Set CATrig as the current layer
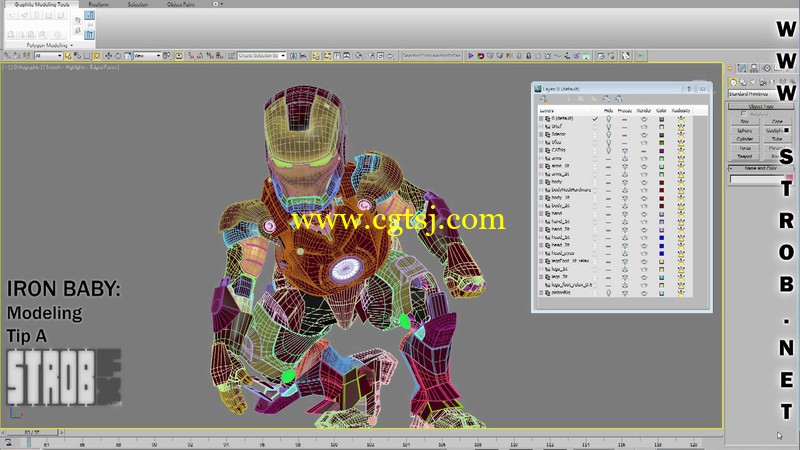Image resolution: width=800 pixels, height=450 pixels. click(x=595, y=150)
